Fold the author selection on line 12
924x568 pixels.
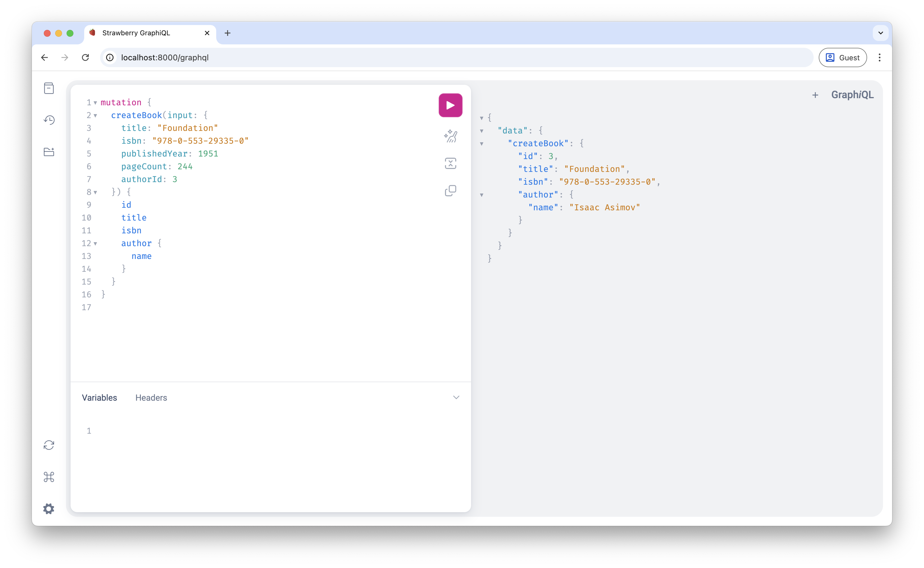point(95,243)
